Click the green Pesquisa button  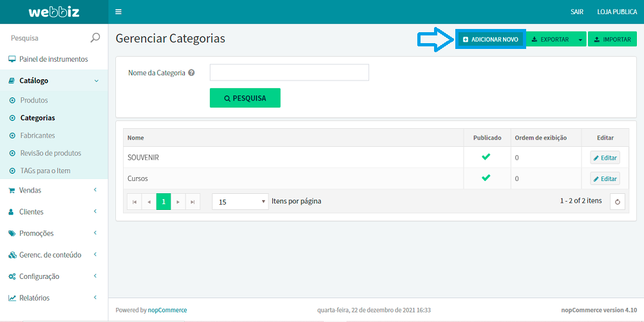[x=245, y=98]
